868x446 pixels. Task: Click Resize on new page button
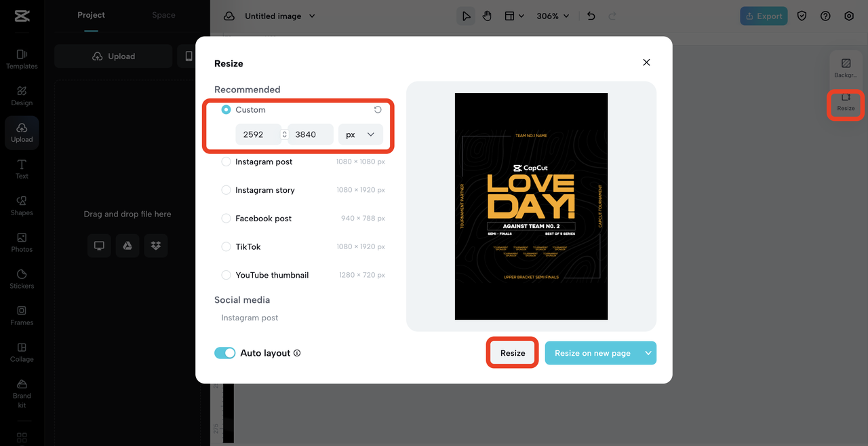click(x=593, y=353)
